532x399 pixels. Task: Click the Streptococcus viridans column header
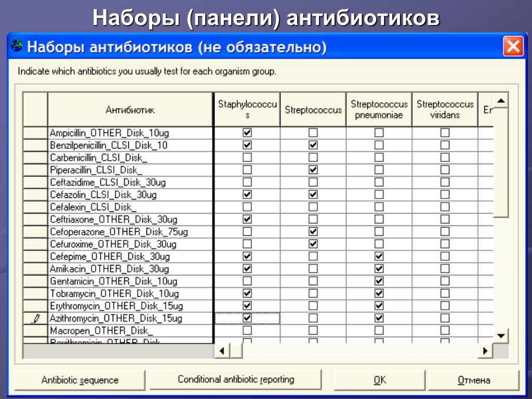pyautogui.click(x=445, y=110)
